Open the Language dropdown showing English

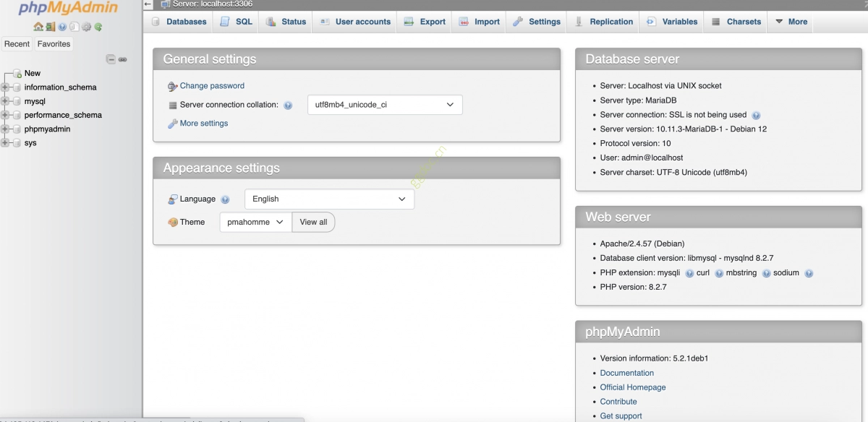click(329, 199)
